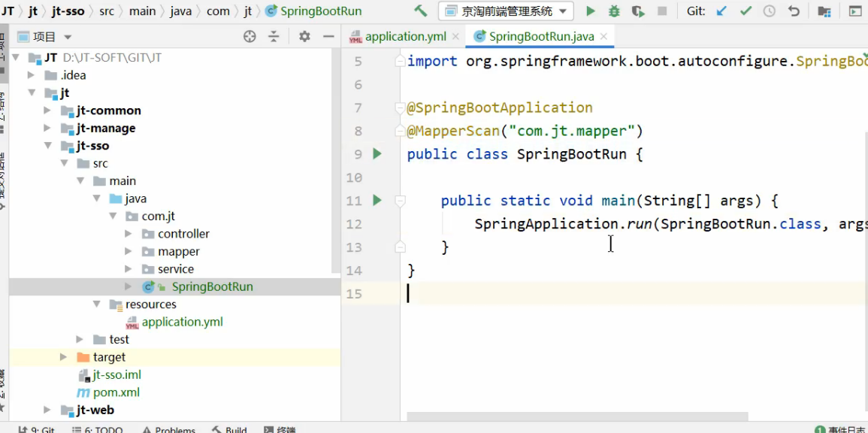The width and height of the screenshot is (868, 433).
Task: Collapse the resources folder arrow
Action: (x=96, y=304)
